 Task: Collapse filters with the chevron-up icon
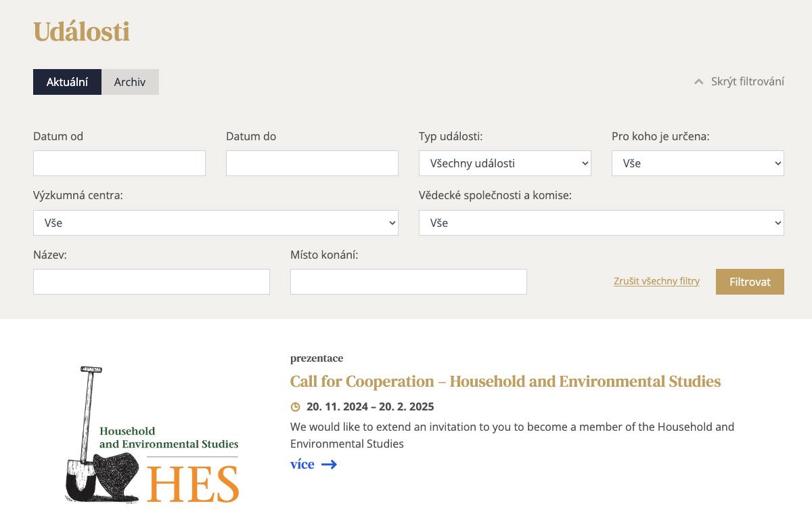pos(699,82)
